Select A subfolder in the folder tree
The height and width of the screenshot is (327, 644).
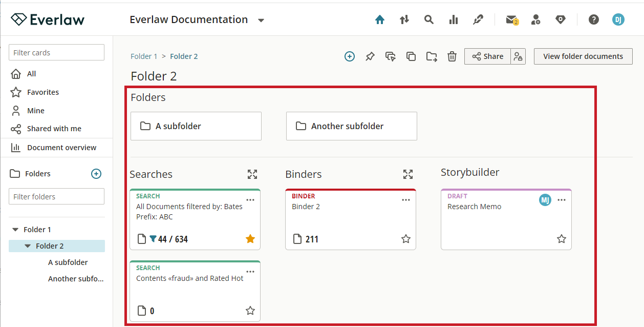(68, 262)
